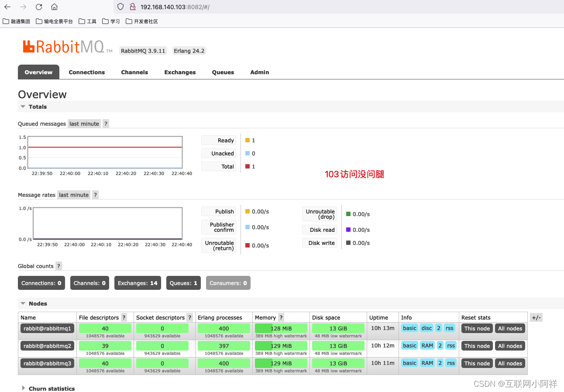This screenshot has height=392, width=564.
Task: Click the browser address bar URL
Action: pos(175,7)
